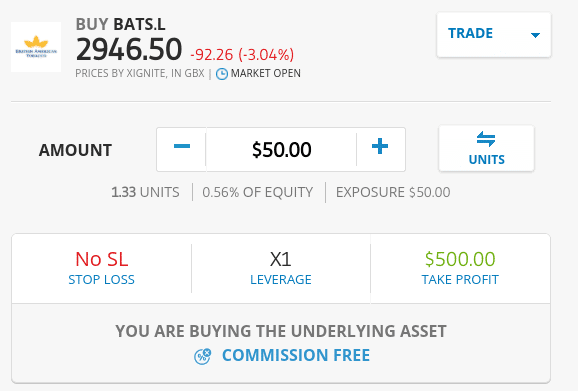Click the commission free percent icon
578x391 pixels.
[x=202, y=356]
